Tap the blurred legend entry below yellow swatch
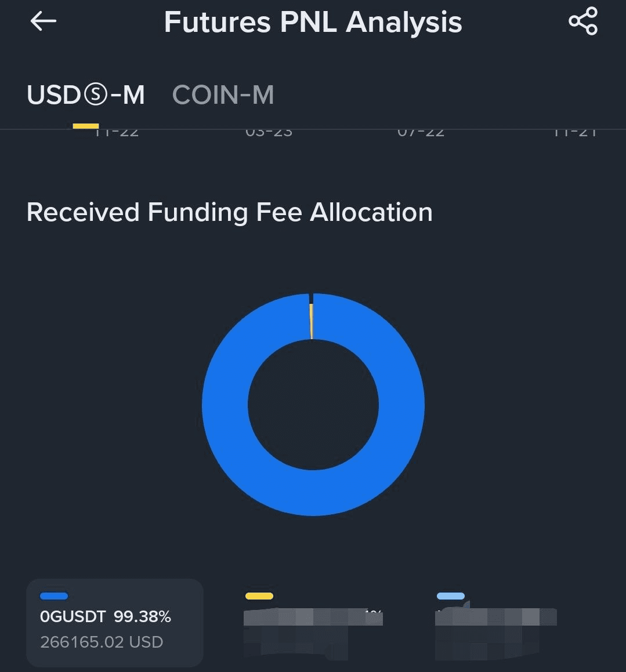 point(312,631)
